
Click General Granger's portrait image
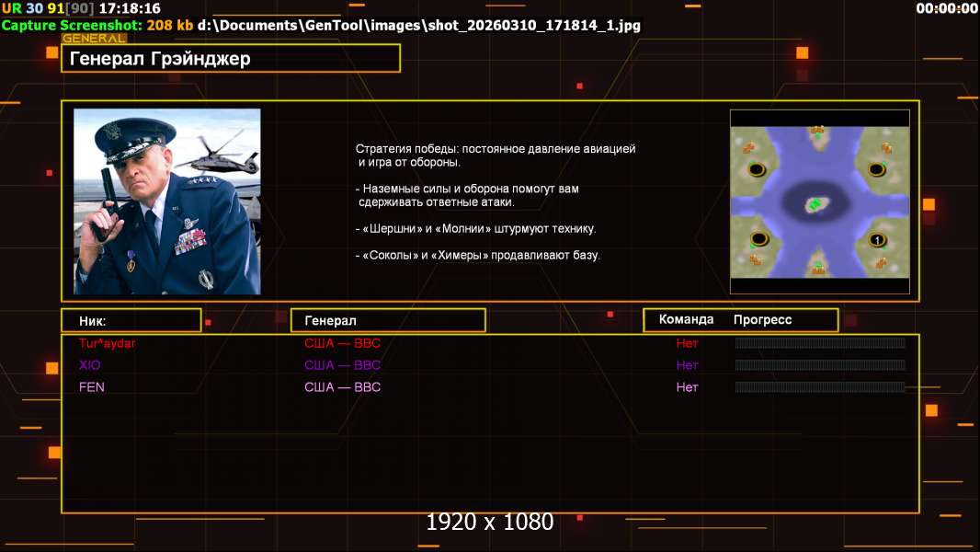click(x=166, y=201)
